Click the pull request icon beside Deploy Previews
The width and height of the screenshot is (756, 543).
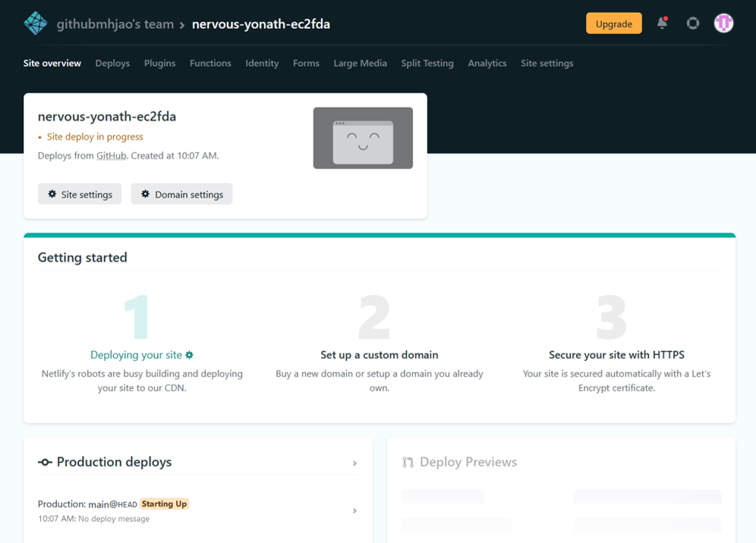coord(408,462)
